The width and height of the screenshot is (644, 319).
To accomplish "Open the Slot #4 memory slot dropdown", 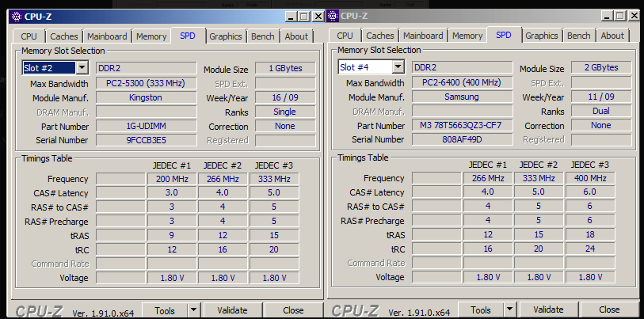I will [x=398, y=67].
